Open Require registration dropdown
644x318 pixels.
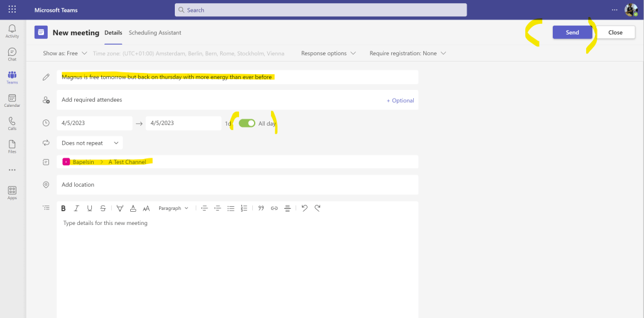(408, 53)
